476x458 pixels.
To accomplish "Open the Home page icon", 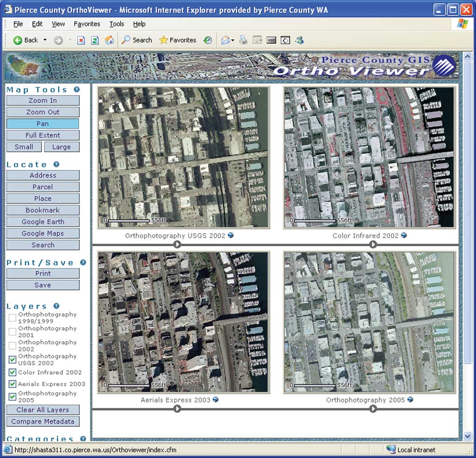I will tap(109, 40).
